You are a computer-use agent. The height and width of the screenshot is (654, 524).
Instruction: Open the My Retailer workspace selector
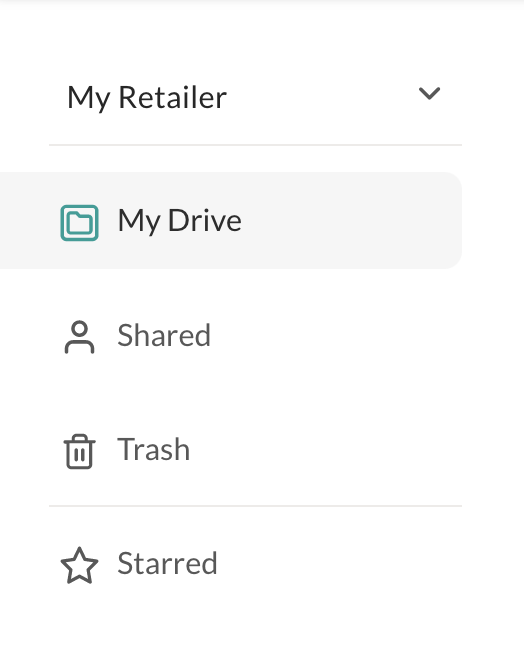tap(255, 97)
